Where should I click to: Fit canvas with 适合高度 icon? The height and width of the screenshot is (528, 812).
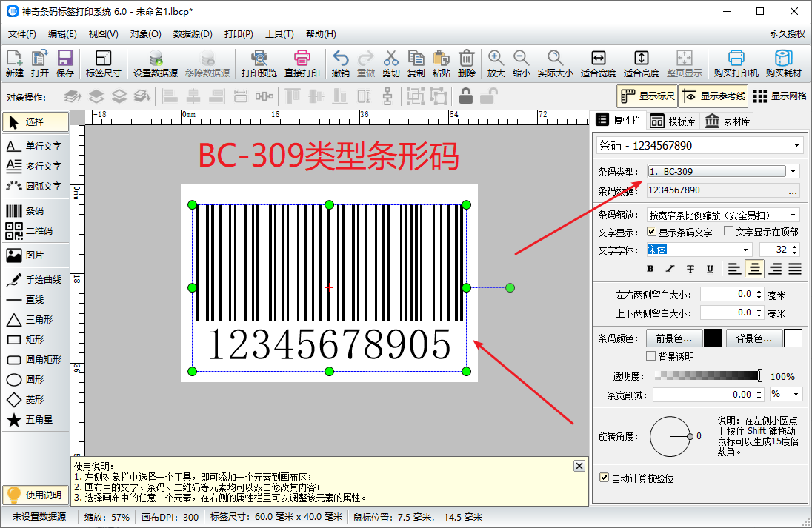click(x=641, y=64)
